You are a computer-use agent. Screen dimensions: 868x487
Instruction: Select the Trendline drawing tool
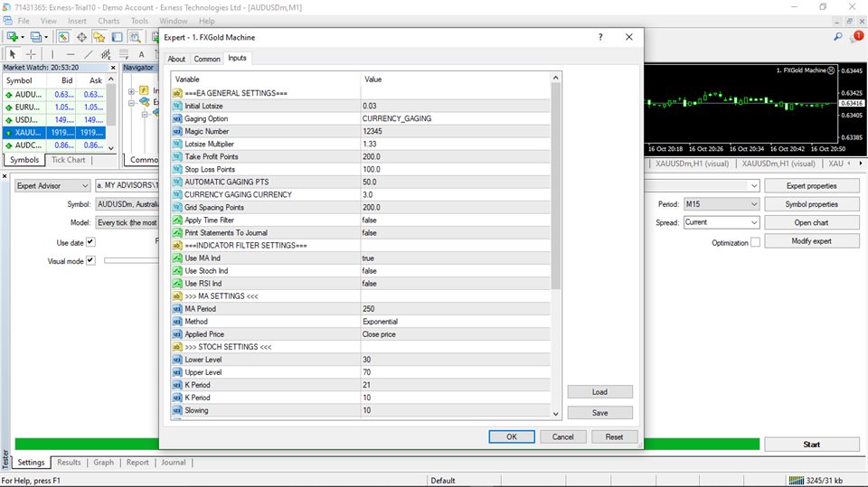[x=88, y=53]
